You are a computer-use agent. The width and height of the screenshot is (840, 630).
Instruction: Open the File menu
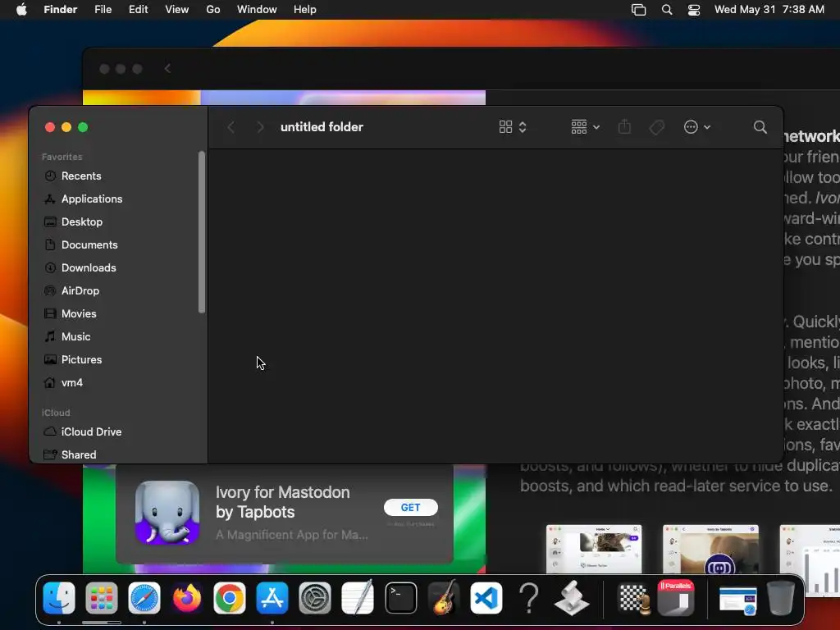click(103, 10)
